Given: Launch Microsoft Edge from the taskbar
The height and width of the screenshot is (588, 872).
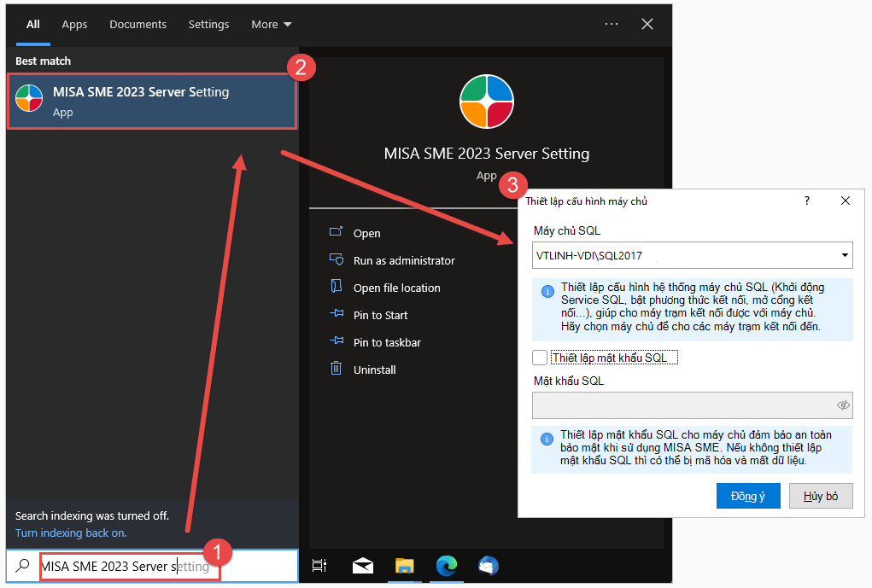Looking at the screenshot, I should click(447, 565).
